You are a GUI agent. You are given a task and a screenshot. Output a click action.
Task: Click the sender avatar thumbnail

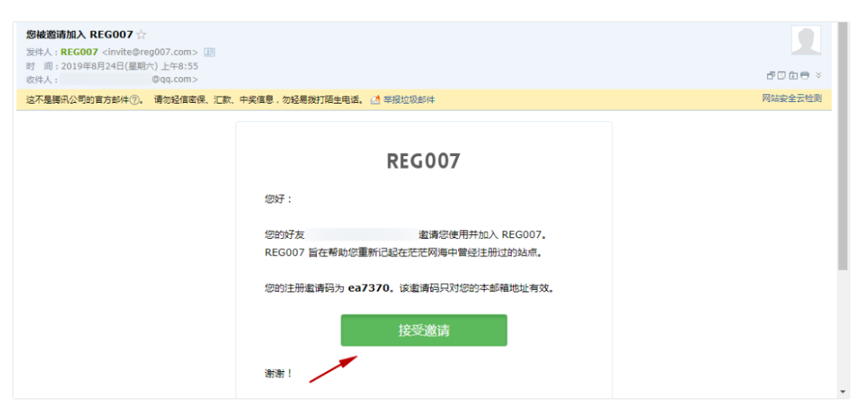coord(806,41)
